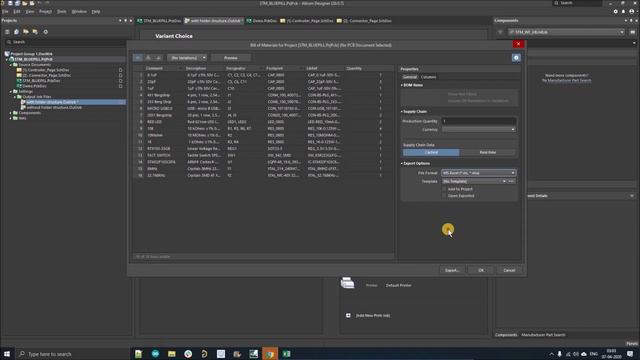Viewport: 640px width, 360px height.
Task: Click the Export button
Action: click(x=451, y=270)
